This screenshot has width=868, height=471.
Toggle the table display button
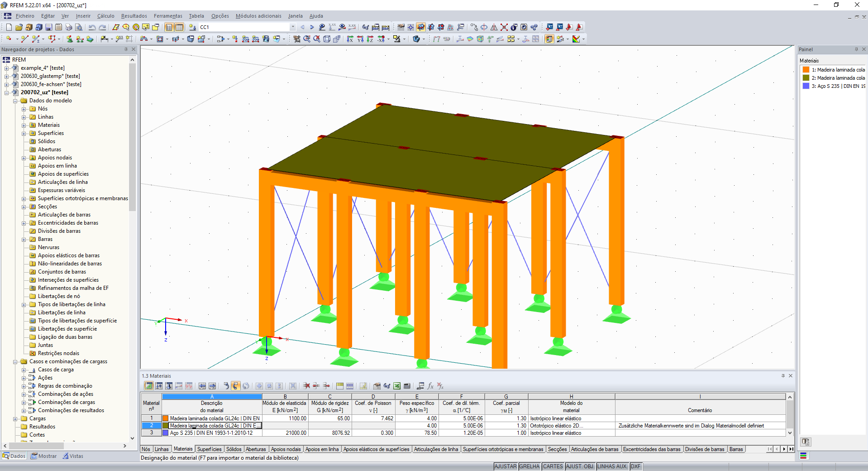coord(179,27)
